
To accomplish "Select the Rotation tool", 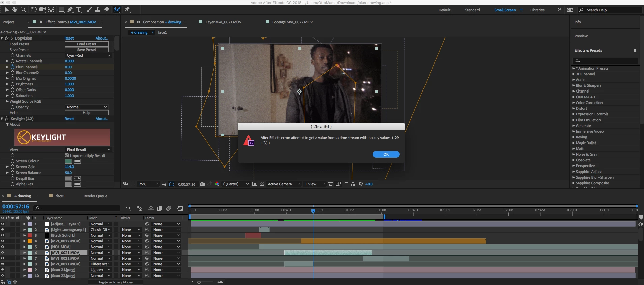I will [x=34, y=10].
